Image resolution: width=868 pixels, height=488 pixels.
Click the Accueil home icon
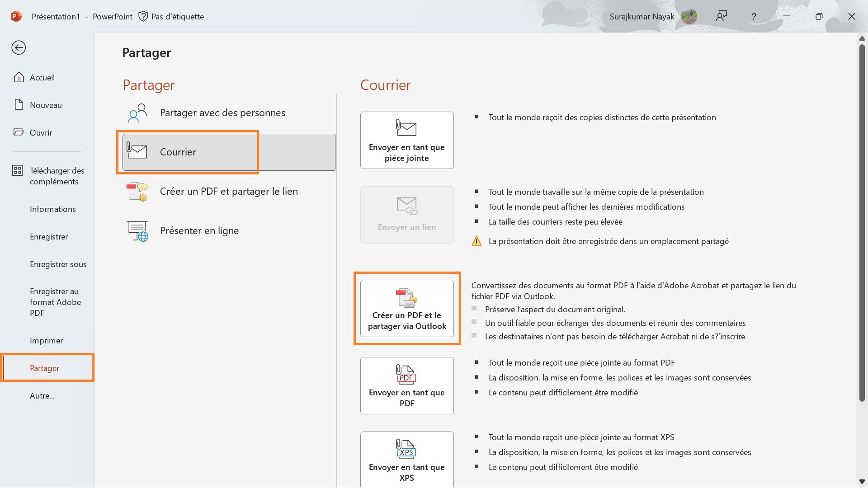[x=19, y=77]
